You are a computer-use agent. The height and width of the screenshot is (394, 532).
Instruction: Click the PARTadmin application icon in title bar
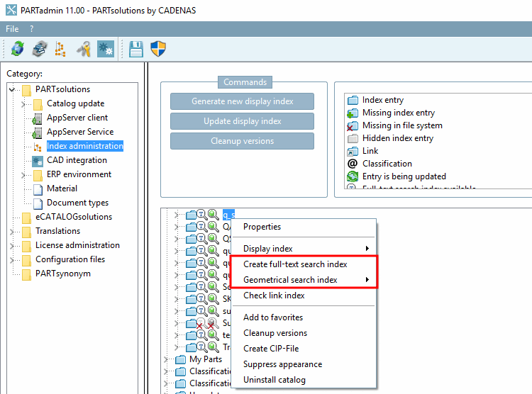coord(11,10)
